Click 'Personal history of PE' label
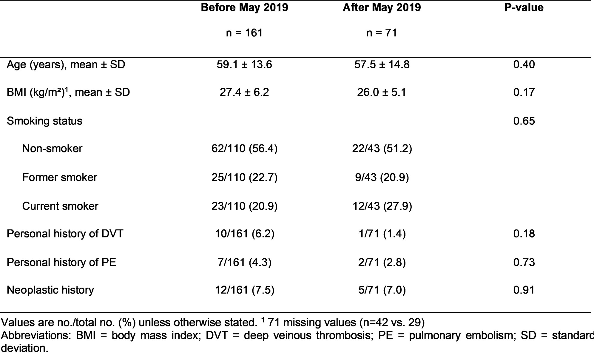The width and height of the screenshot is (594, 364). tap(61, 262)
